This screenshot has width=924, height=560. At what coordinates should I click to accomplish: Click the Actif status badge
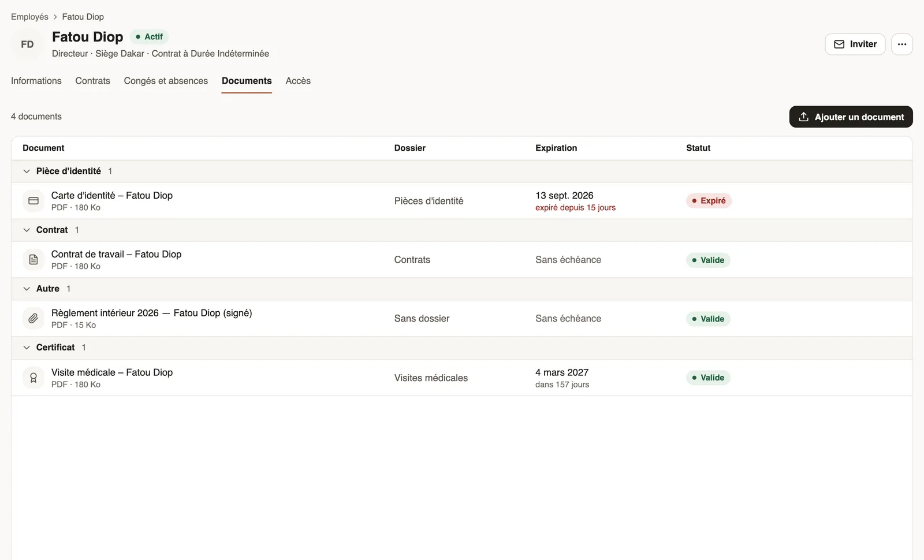pyautogui.click(x=149, y=37)
